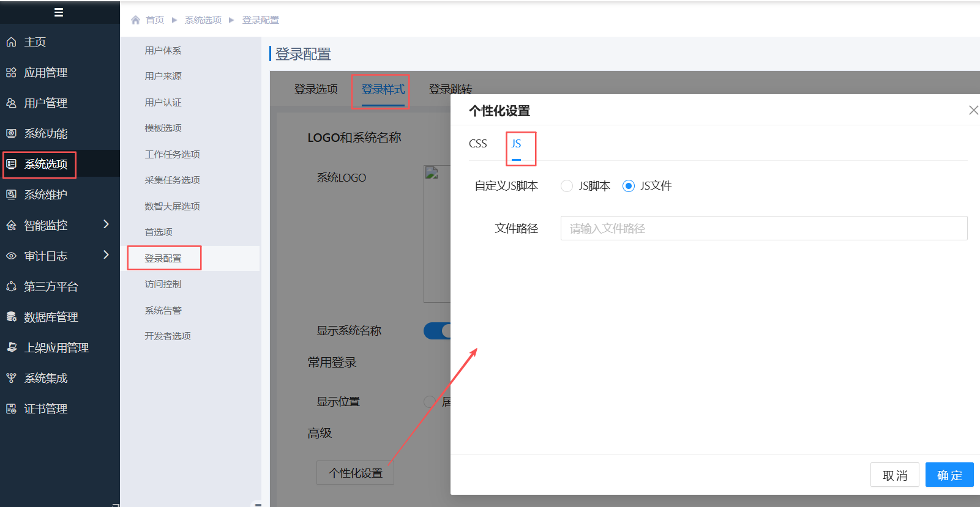This screenshot has width=980, height=507.
Task: Click the 取消 cancel button
Action: pyautogui.click(x=895, y=475)
